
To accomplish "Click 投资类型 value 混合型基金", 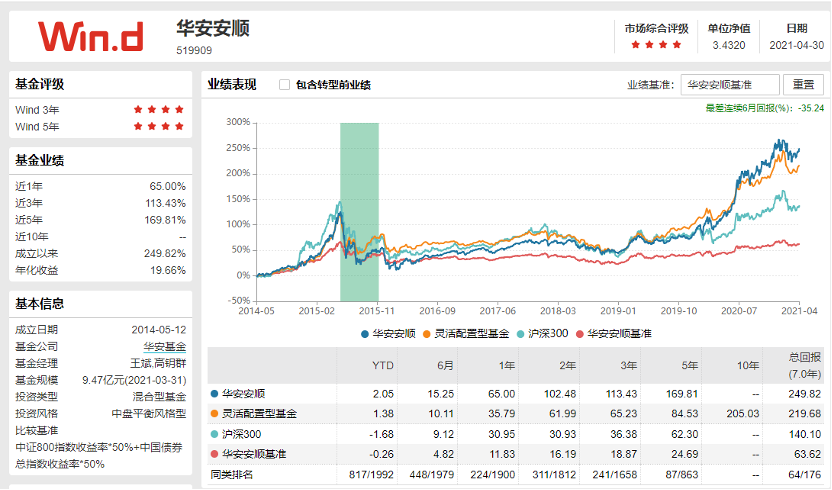I will pyautogui.click(x=159, y=397).
